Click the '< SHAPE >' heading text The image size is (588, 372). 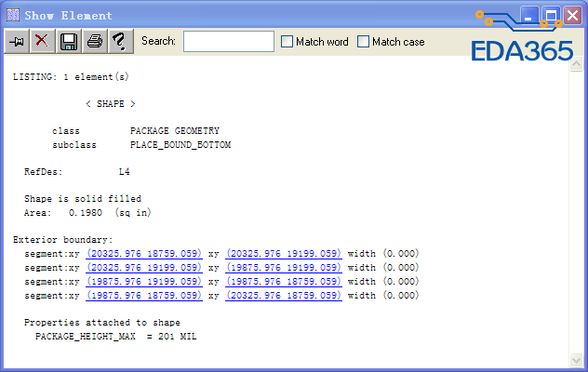point(111,104)
